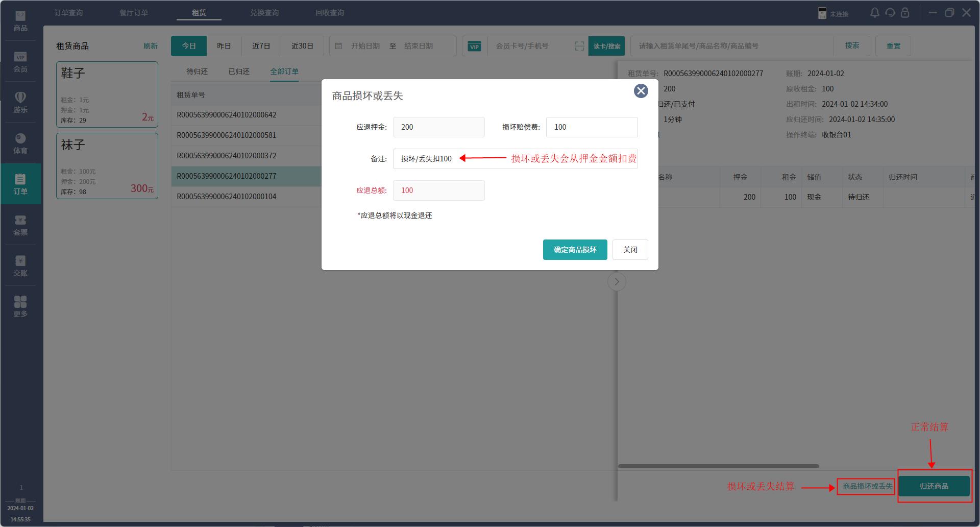Click the customer service headset icon
The width and height of the screenshot is (980, 527).
(x=890, y=13)
